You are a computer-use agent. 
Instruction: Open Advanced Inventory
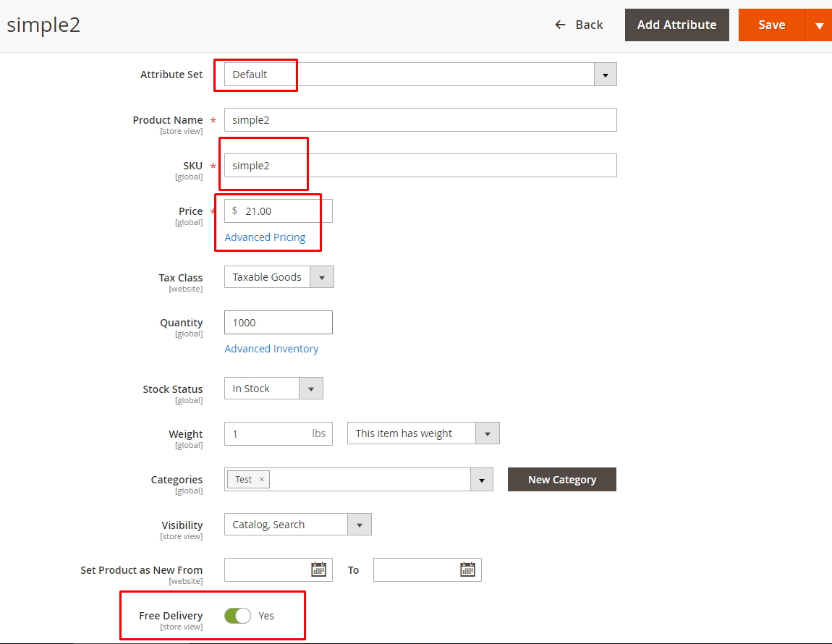(271, 348)
